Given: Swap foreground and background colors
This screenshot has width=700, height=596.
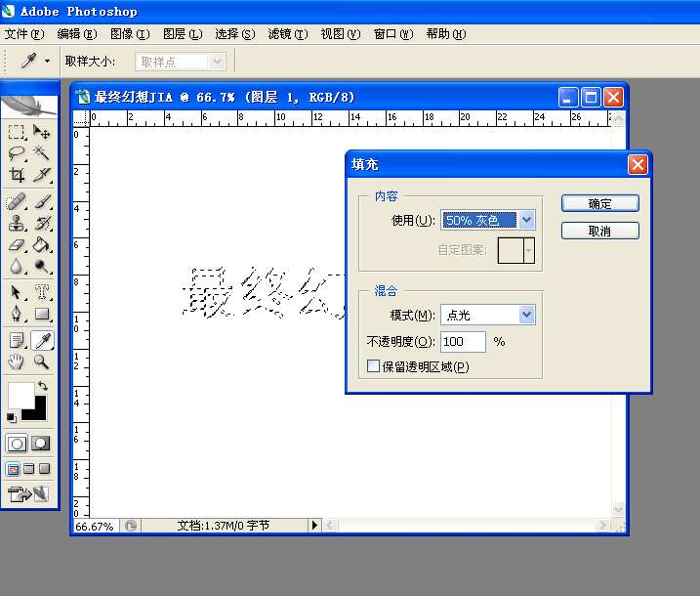Looking at the screenshot, I should coord(43,386).
